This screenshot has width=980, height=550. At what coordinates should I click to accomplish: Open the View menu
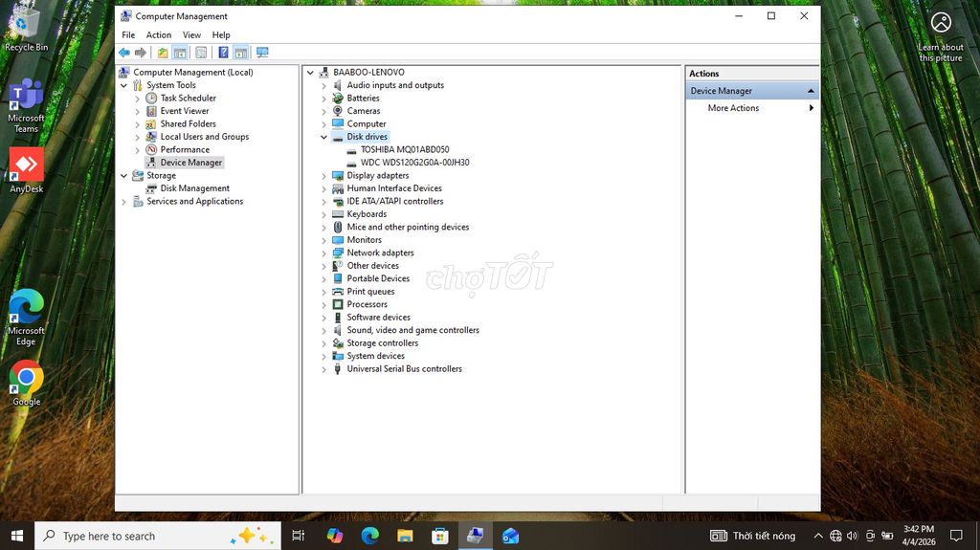(x=191, y=35)
